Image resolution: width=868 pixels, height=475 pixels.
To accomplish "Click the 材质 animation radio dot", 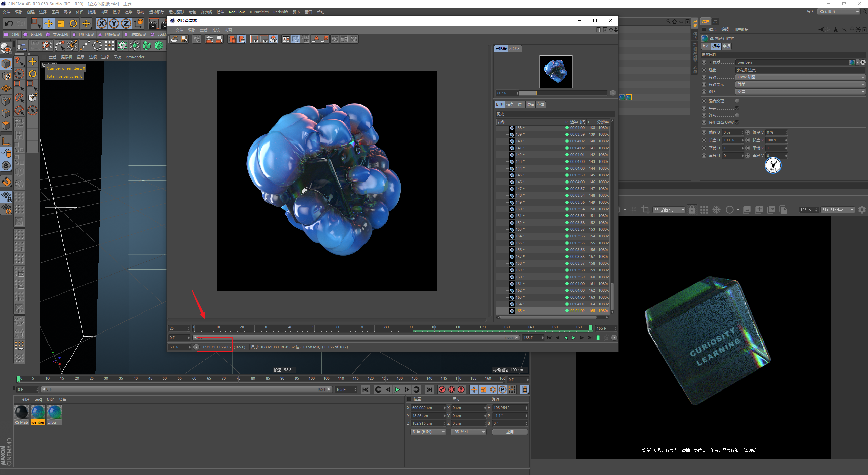I will [704, 62].
